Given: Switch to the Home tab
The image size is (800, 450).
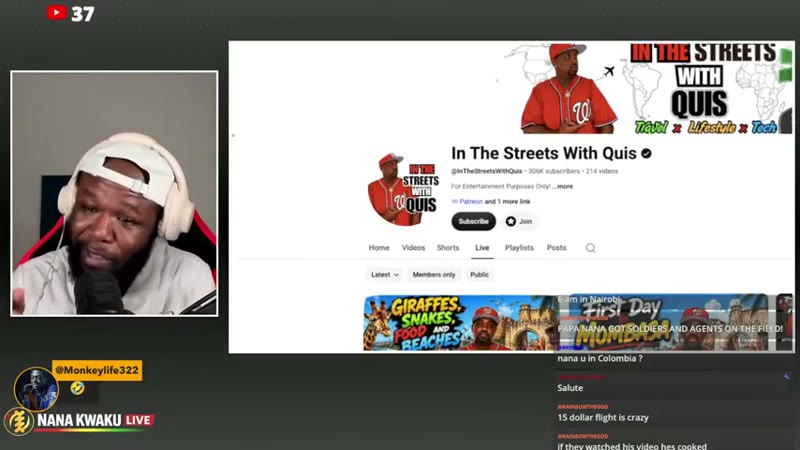Looking at the screenshot, I should tap(379, 247).
